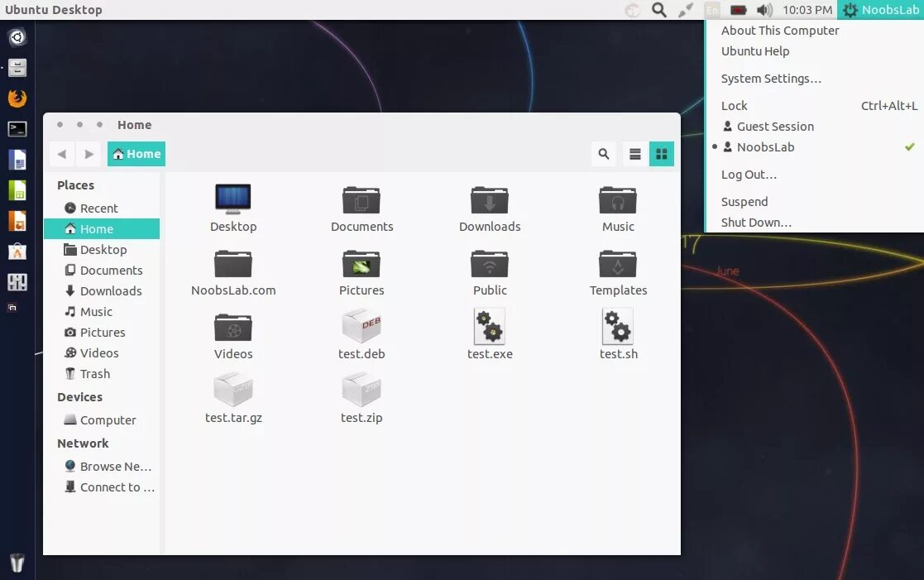Viewport: 924px width, 580px height.
Task: Launch LibreOffice Writer from launcher
Action: [x=17, y=160]
